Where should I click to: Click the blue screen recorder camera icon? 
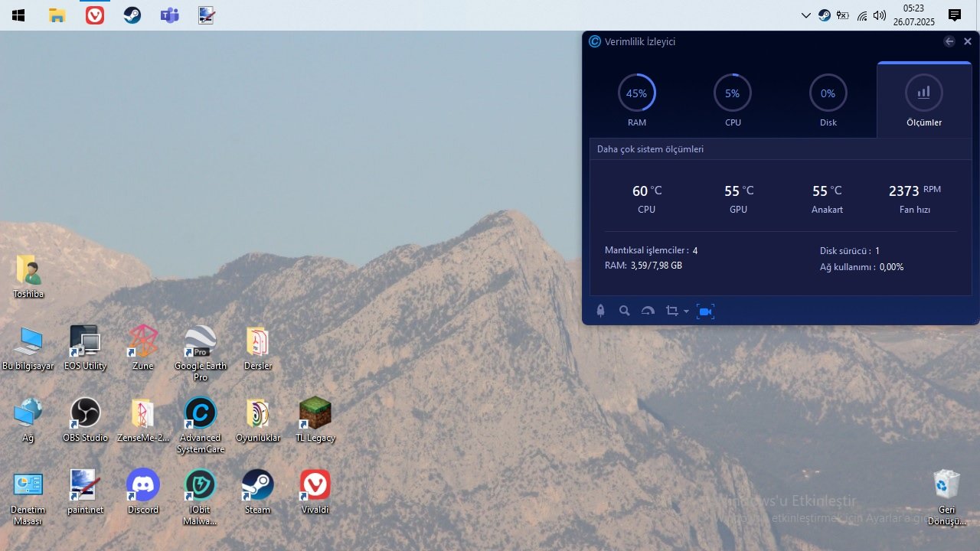tap(706, 311)
